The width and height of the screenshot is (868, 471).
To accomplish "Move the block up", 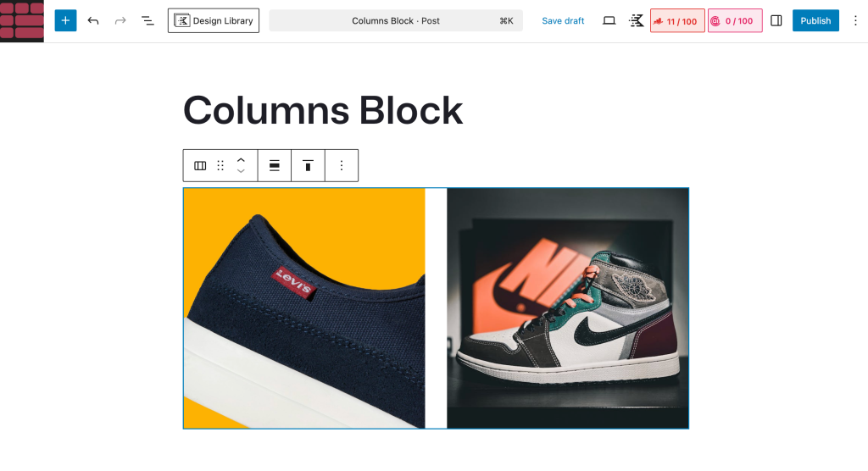I will click(x=241, y=159).
